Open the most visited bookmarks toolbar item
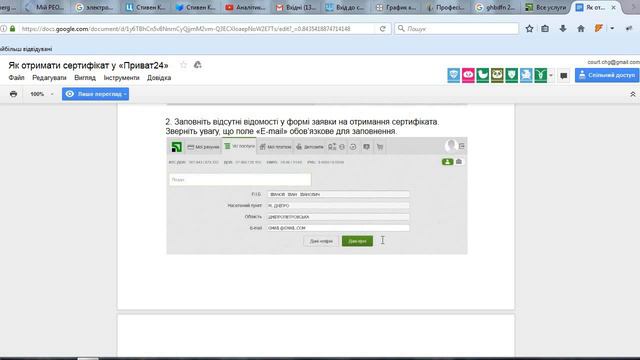The height and width of the screenshot is (360, 640). pyautogui.click(x=26, y=49)
